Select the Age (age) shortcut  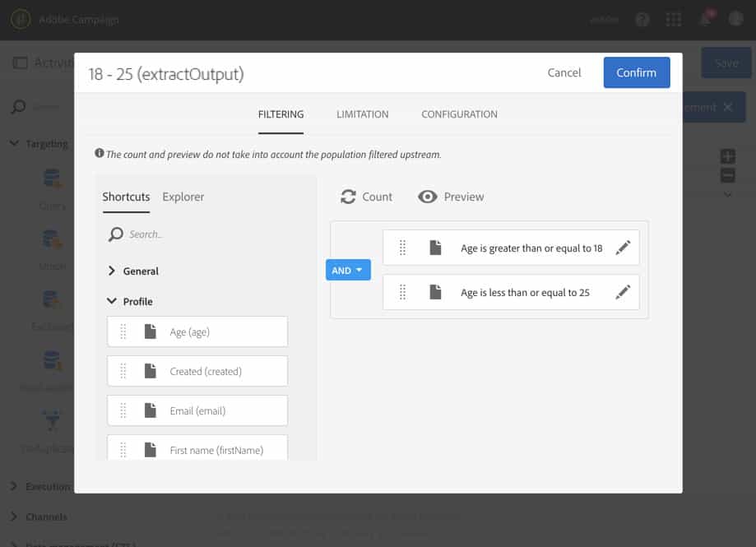[x=197, y=332]
